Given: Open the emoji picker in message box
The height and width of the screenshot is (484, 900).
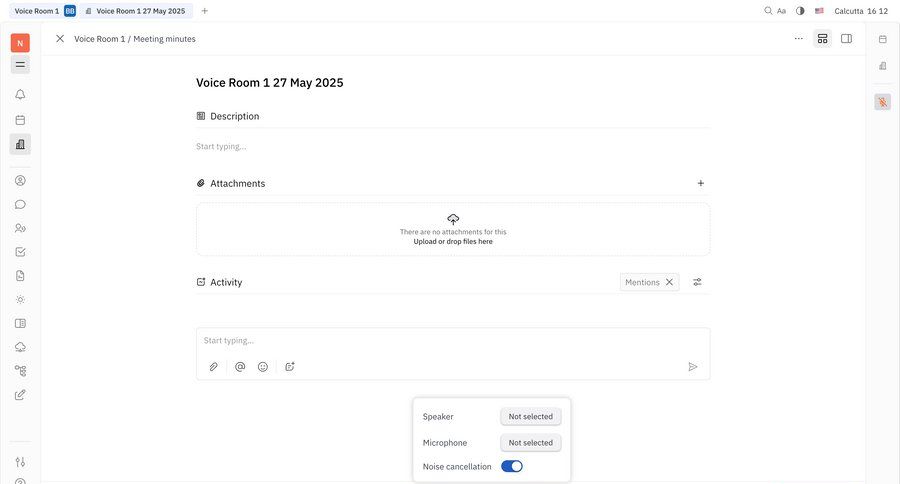Looking at the screenshot, I should 263,367.
